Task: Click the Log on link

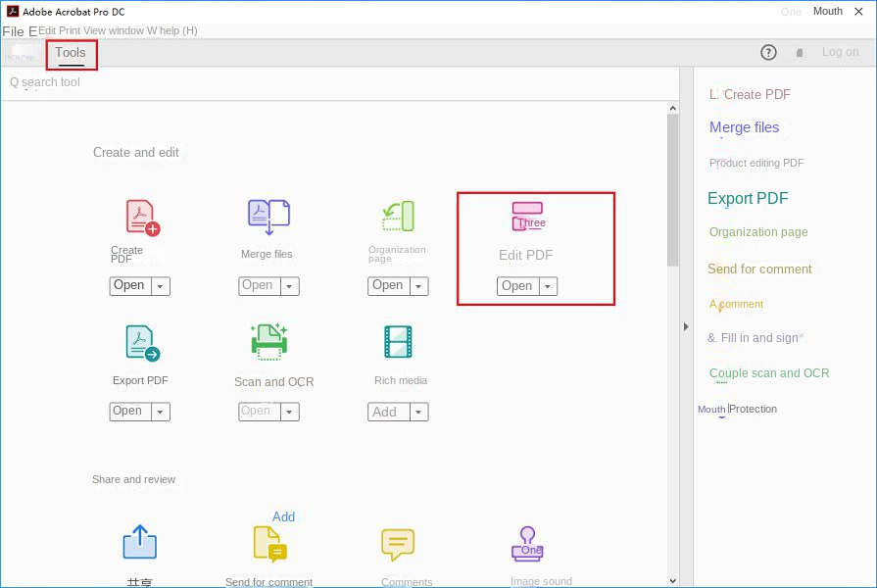Action: [x=840, y=52]
